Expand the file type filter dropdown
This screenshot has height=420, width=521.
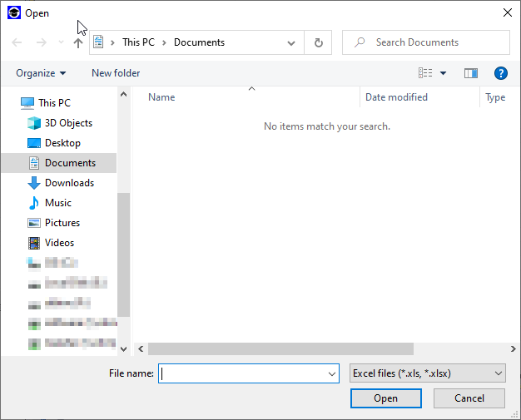coord(427,374)
